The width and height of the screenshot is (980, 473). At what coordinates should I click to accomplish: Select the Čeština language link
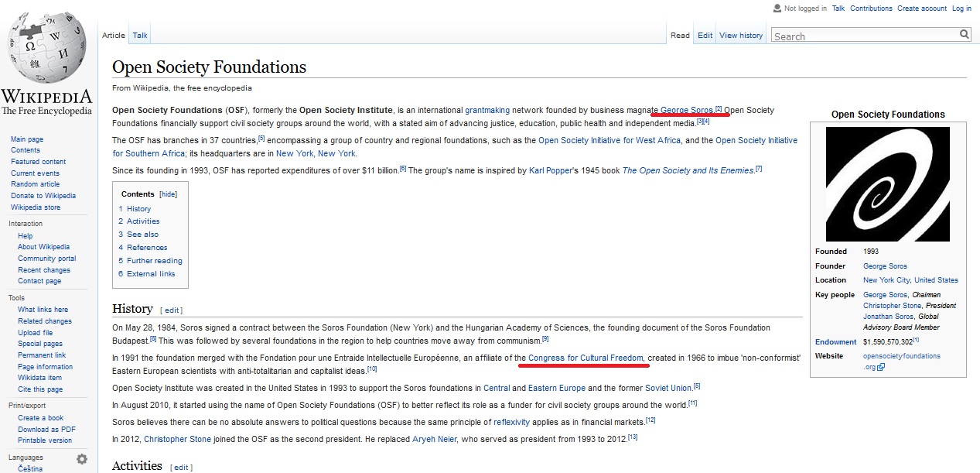(x=30, y=468)
